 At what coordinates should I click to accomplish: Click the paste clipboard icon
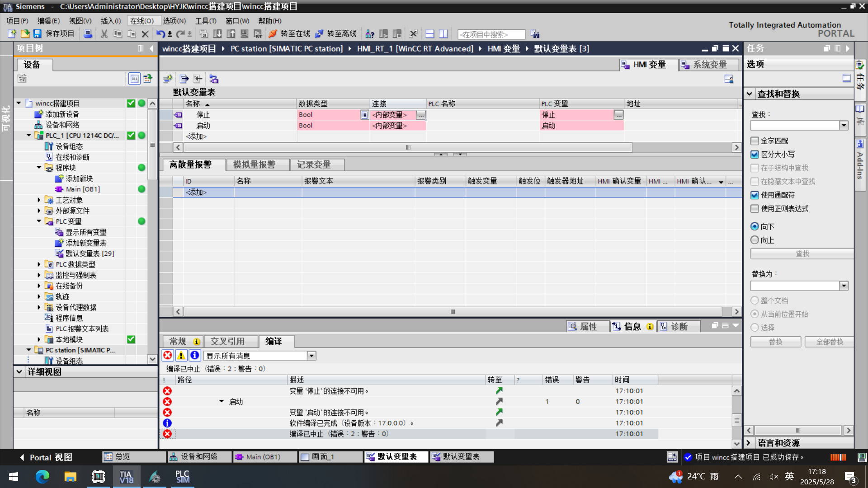[x=132, y=34]
